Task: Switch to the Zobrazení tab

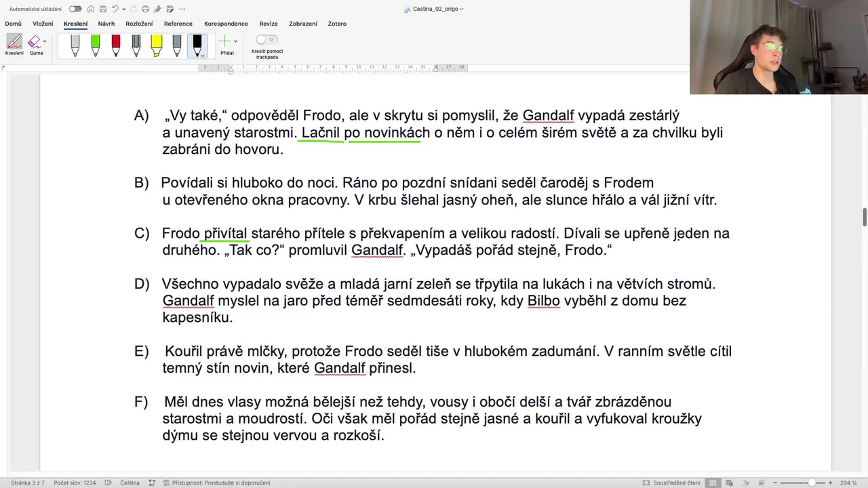Action: (x=303, y=24)
